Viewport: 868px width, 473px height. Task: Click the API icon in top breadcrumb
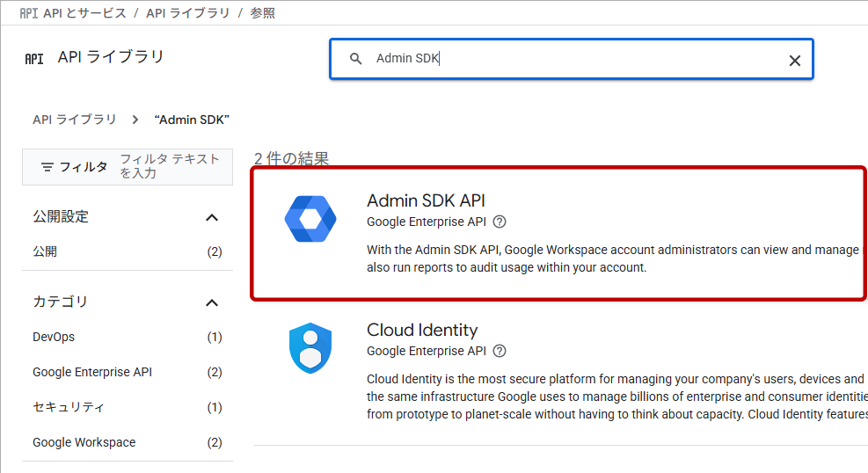(x=28, y=13)
